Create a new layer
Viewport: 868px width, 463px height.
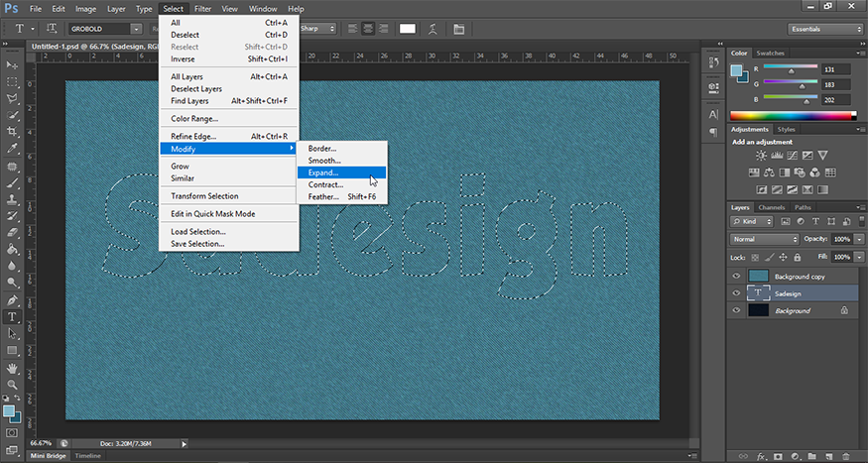coord(828,456)
